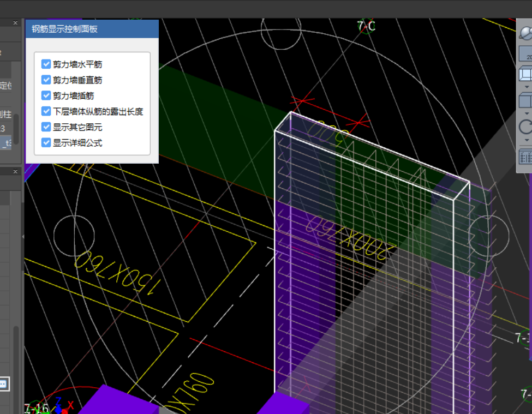Close the upper left side panel
Screen dimensions: 532x414
tap(15, 23)
